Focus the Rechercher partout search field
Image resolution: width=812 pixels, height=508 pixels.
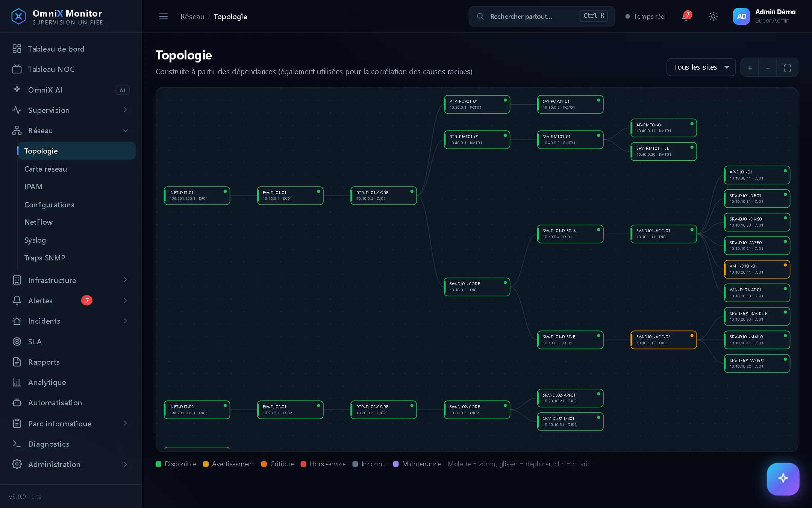[x=541, y=16]
